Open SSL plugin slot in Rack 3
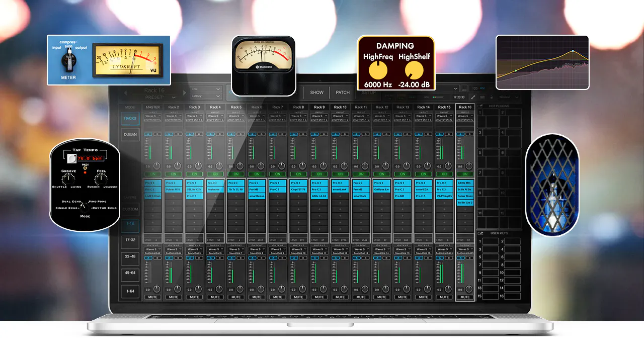 [x=194, y=189]
